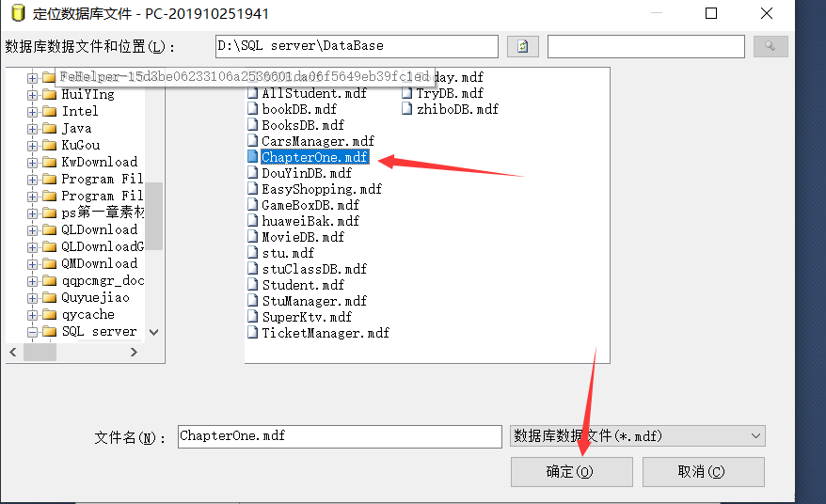Select the HuiYIng folder icon
The width and height of the screenshot is (826, 504).
pyautogui.click(x=49, y=95)
